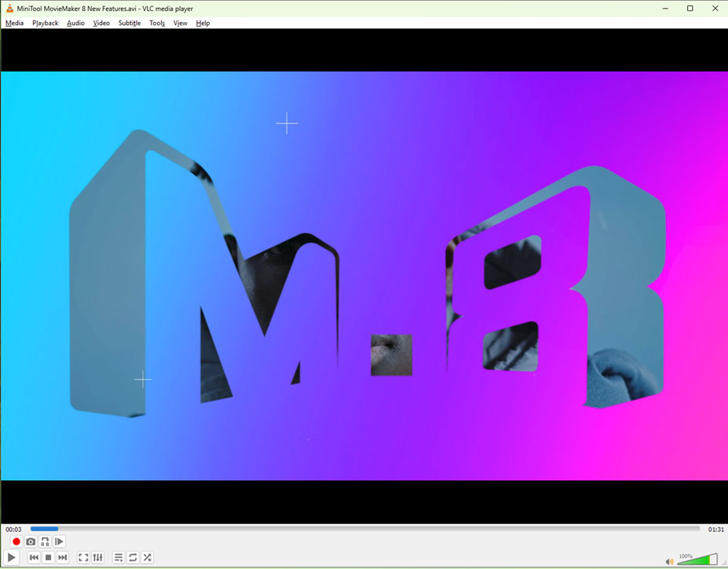Viewport: 728px width, 569px height.
Task: Take a snapshot with camera icon
Action: [31, 541]
